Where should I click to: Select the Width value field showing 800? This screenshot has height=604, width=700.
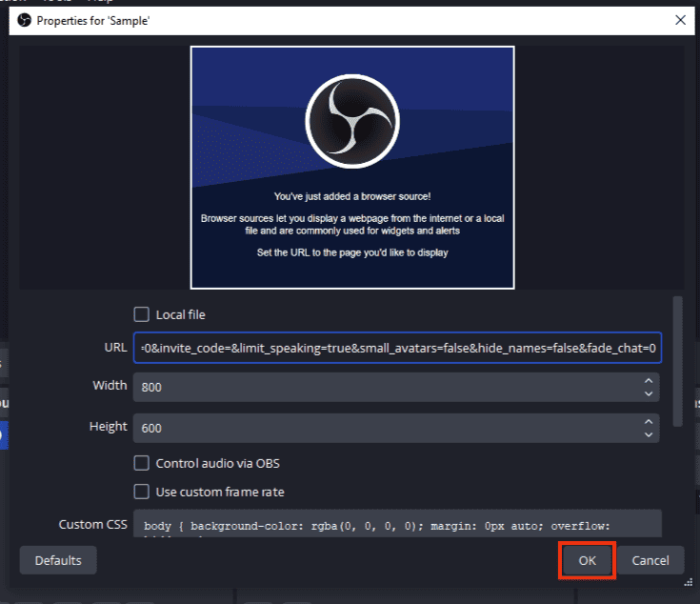pos(396,387)
